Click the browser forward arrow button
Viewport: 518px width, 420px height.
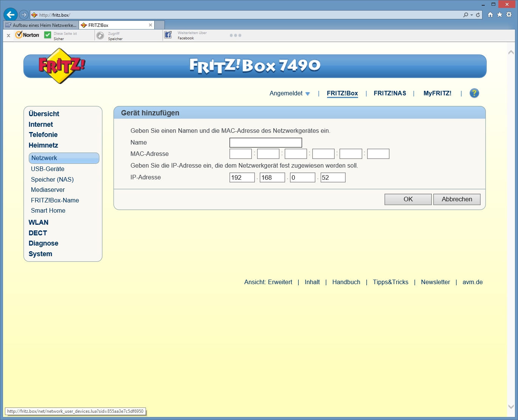click(24, 15)
